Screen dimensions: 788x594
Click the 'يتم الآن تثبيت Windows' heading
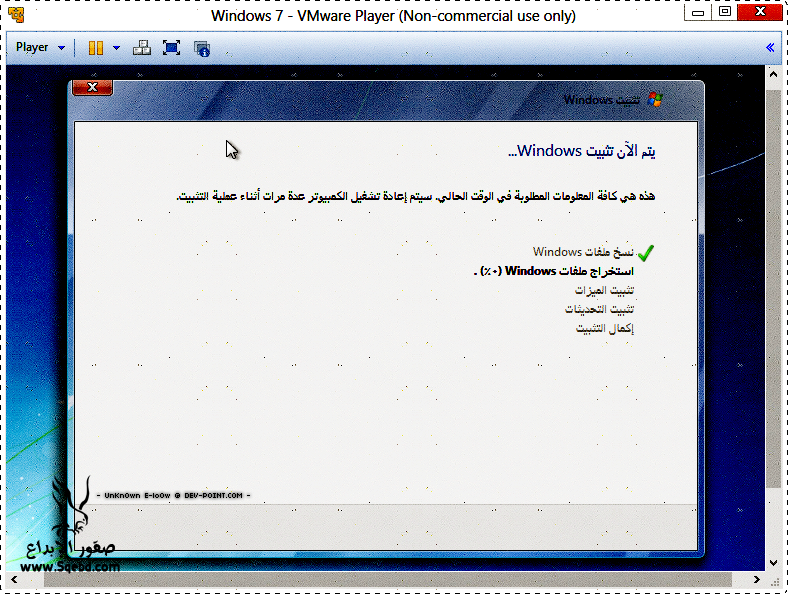click(x=582, y=151)
